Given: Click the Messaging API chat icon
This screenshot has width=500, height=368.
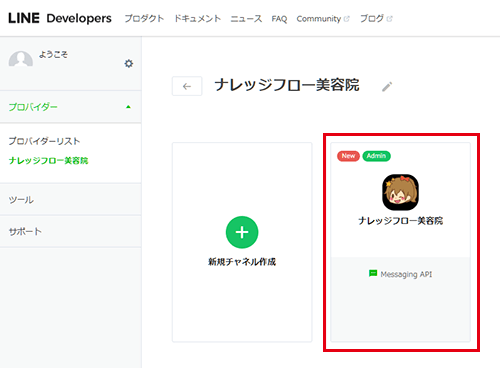Looking at the screenshot, I should [373, 274].
